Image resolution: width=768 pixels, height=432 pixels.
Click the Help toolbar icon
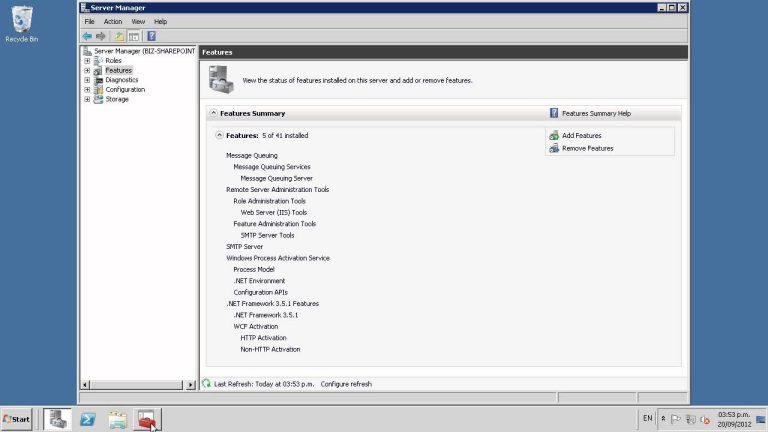(151, 36)
